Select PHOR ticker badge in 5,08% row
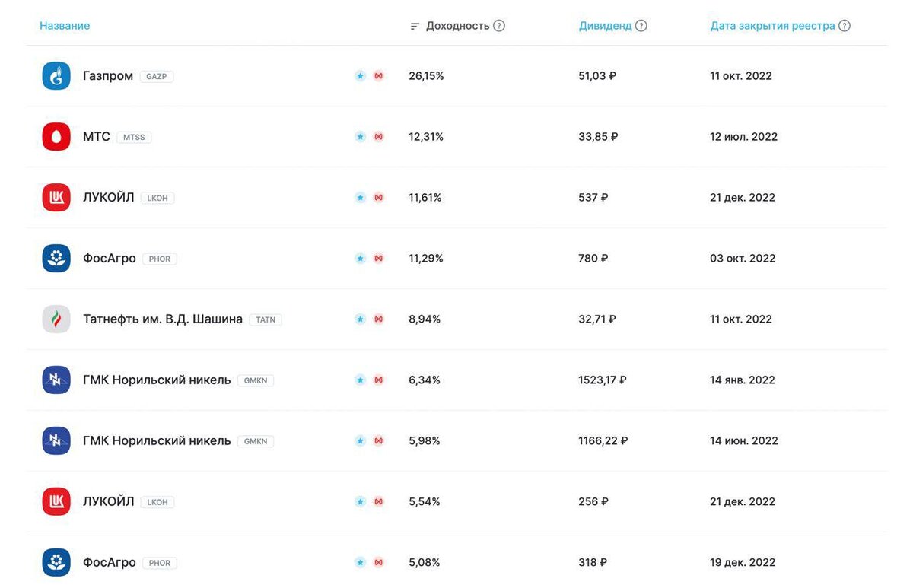Screen dimensions: 913x588 [160, 564]
